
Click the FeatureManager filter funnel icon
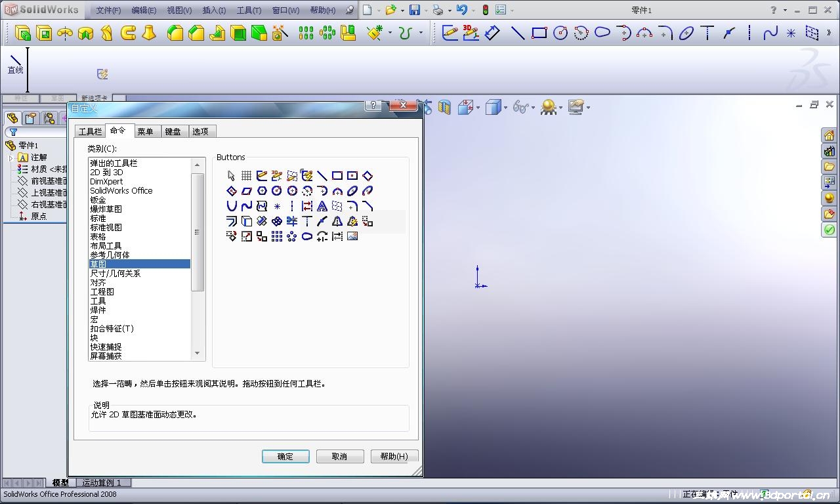(x=13, y=132)
